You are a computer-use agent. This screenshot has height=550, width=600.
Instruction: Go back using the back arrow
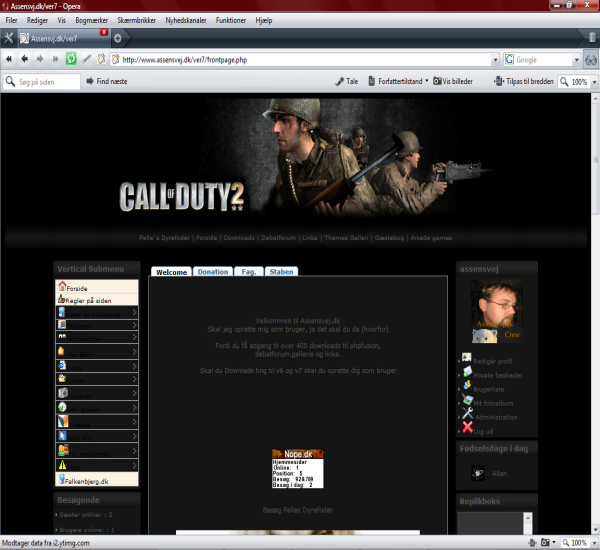pos(24,59)
